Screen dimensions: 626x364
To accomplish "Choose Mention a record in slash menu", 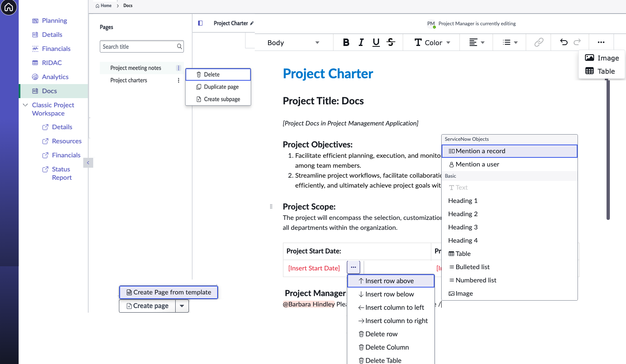I will click(x=510, y=151).
